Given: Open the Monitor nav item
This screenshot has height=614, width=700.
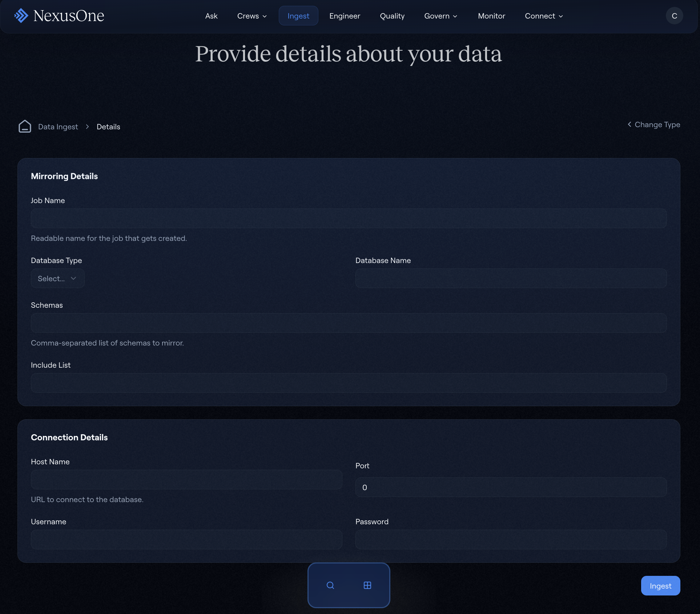Looking at the screenshot, I should click(491, 16).
